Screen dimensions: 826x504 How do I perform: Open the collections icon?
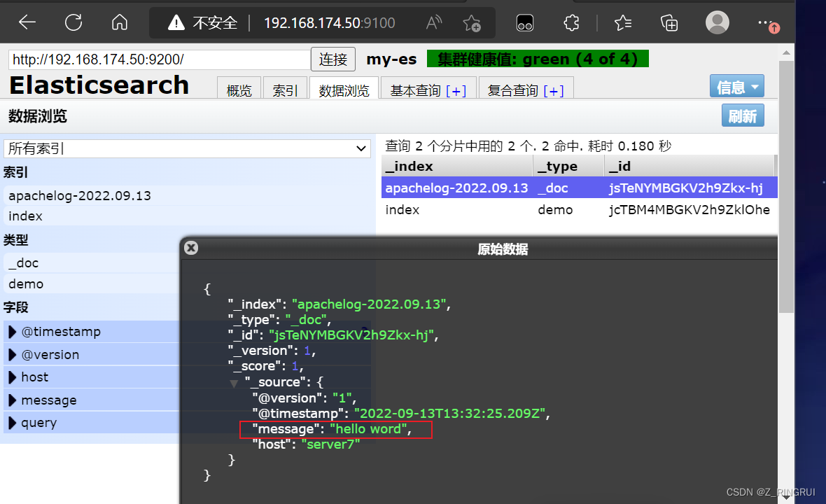click(x=669, y=23)
